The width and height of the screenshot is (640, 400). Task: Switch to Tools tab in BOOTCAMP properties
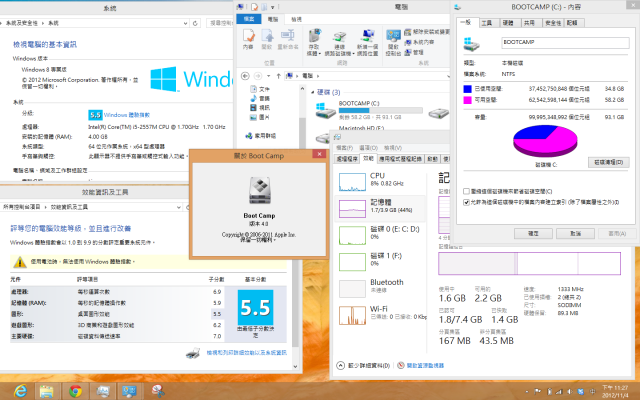click(x=487, y=23)
